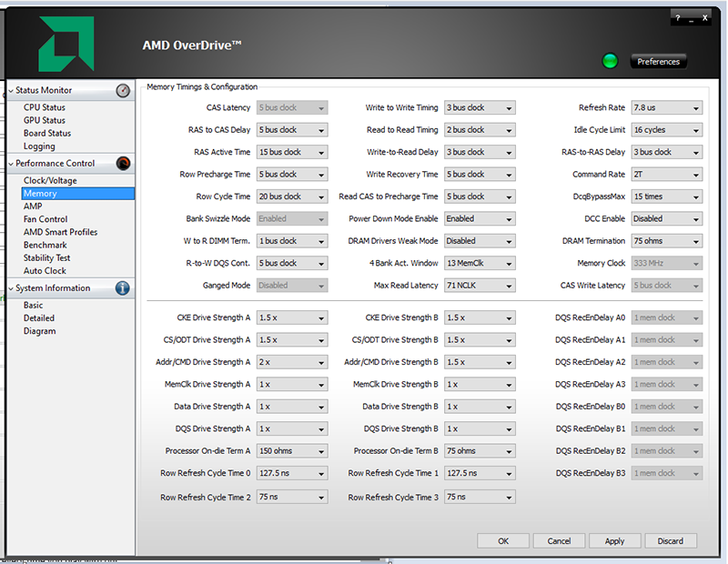Viewport: 728px width, 564px height.
Task: Collapse the Status Monitor section
Action: [11, 91]
